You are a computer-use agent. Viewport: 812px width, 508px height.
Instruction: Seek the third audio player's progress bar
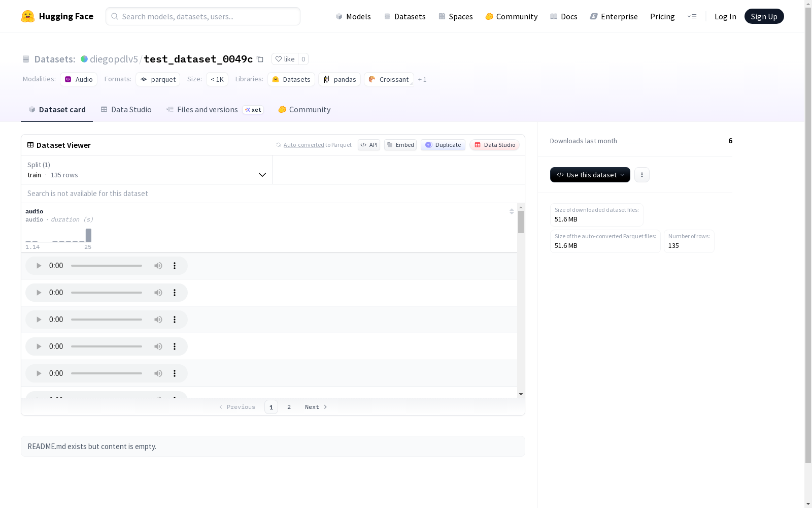pos(107,320)
